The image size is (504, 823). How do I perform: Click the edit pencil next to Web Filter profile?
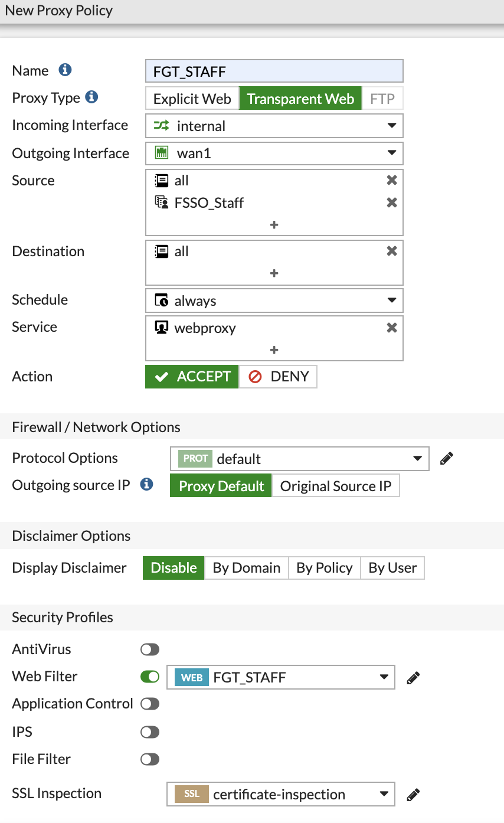413,677
